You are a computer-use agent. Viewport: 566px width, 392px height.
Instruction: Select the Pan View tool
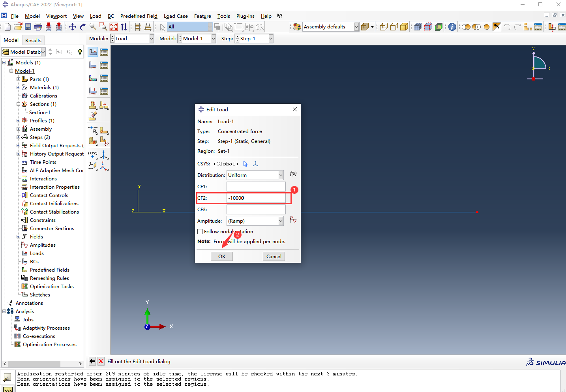click(x=73, y=27)
